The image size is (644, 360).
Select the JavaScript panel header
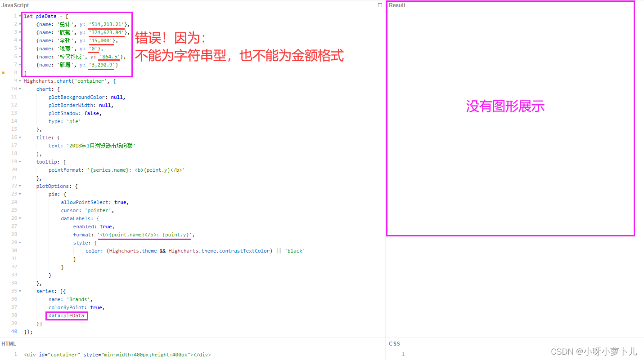tap(14, 5)
